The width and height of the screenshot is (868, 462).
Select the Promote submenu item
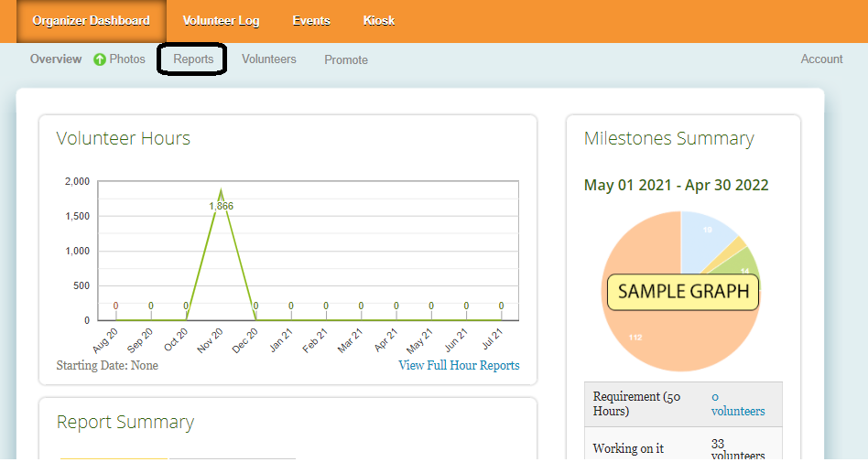(346, 59)
